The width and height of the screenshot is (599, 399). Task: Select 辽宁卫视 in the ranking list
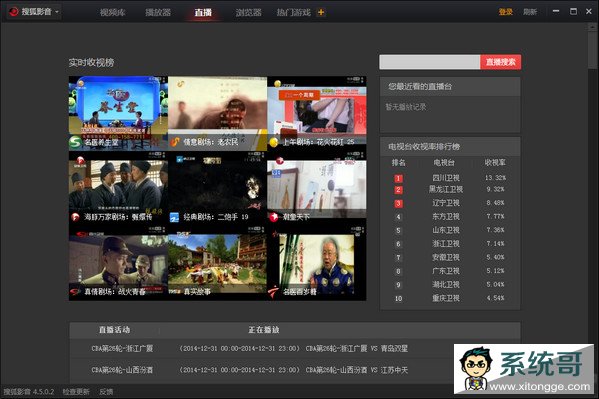(x=445, y=203)
